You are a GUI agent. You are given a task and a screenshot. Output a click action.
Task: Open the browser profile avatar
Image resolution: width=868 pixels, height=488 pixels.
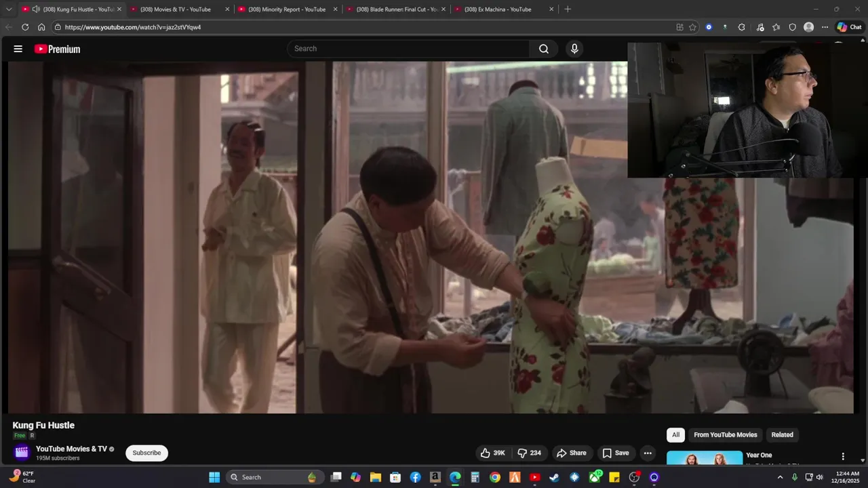(808, 27)
